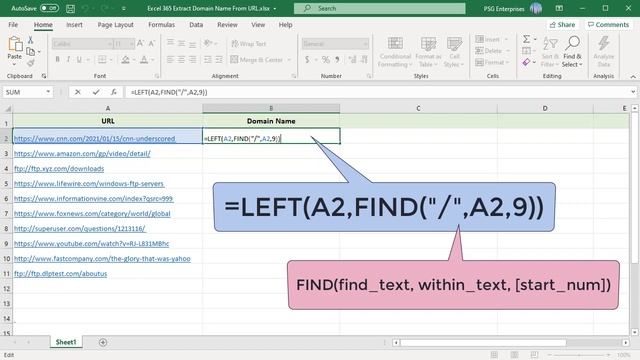Open the File menu

click(x=13, y=24)
